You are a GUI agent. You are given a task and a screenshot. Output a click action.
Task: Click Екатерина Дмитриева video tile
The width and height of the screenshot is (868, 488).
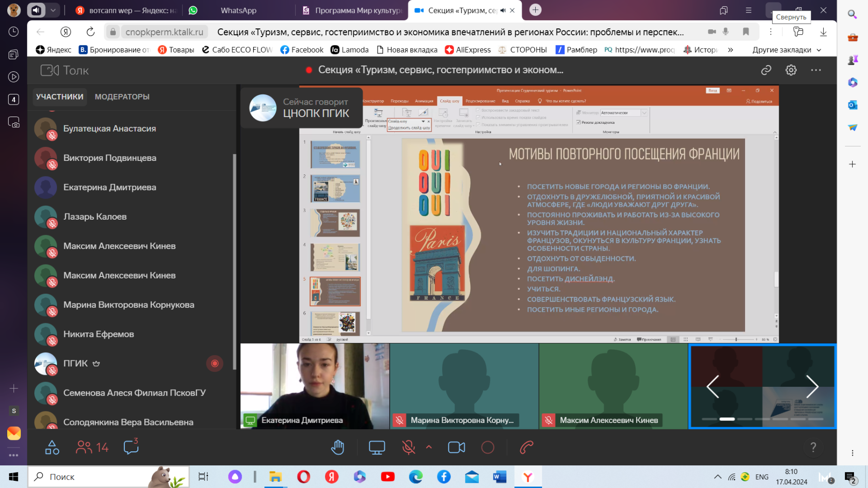click(x=315, y=386)
